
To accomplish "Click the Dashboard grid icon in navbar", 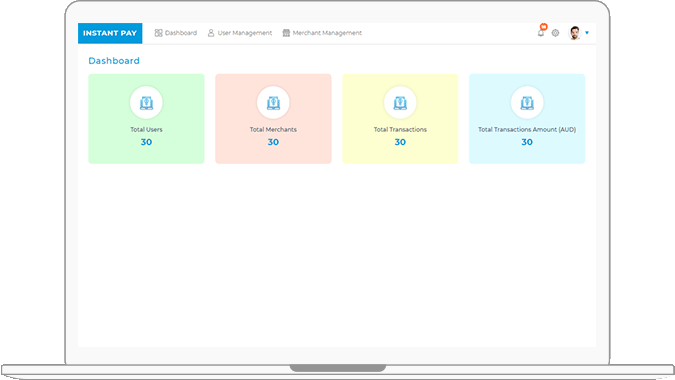I will coord(158,33).
